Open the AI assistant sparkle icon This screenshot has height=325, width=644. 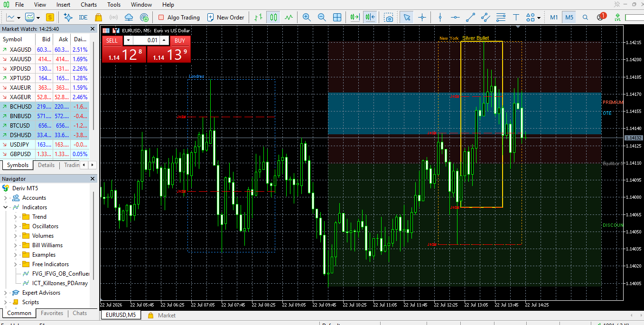68,18
